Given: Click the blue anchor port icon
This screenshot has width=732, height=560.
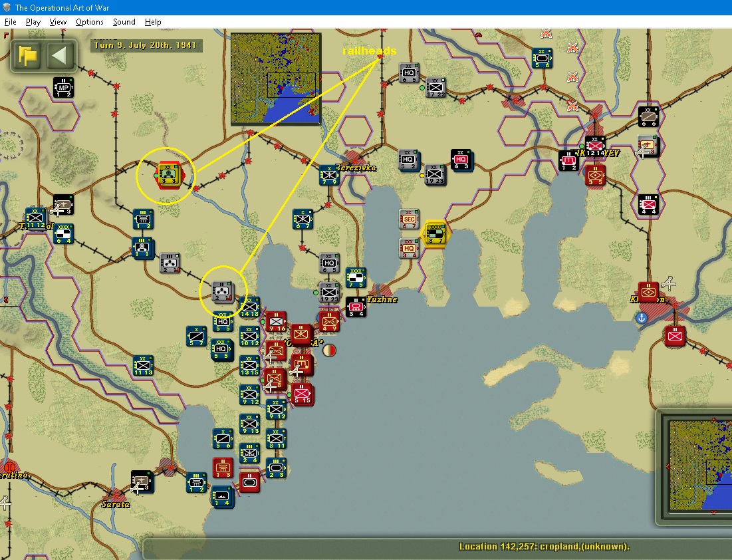Looking at the screenshot, I should coord(642,318).
